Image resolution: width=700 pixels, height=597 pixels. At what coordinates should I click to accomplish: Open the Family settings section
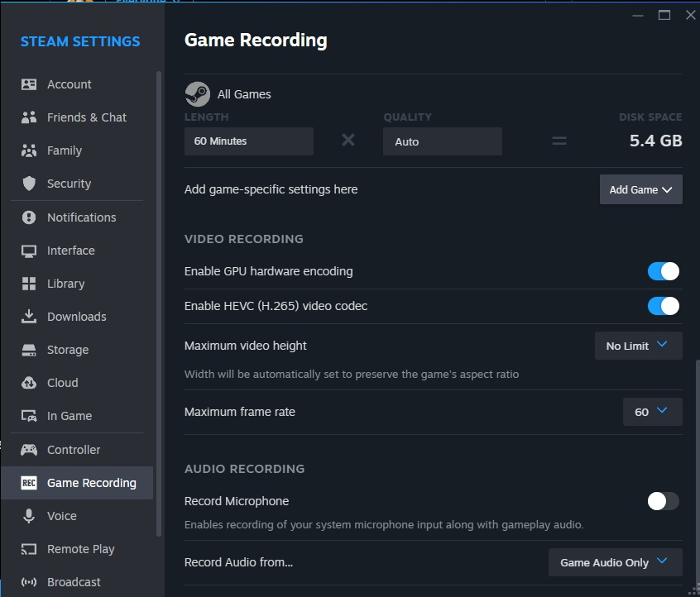click(x=77, y=150)
